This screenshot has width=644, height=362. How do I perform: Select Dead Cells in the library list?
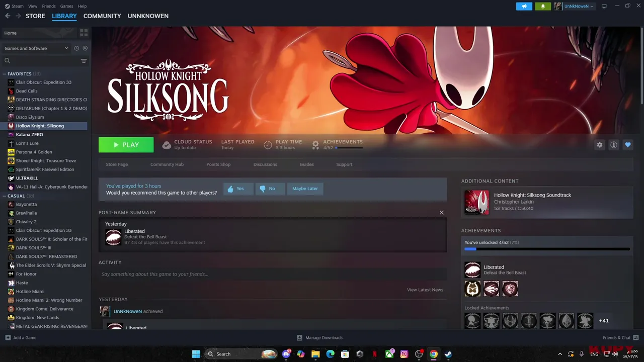pyautogui.click(x=27, y=91)
